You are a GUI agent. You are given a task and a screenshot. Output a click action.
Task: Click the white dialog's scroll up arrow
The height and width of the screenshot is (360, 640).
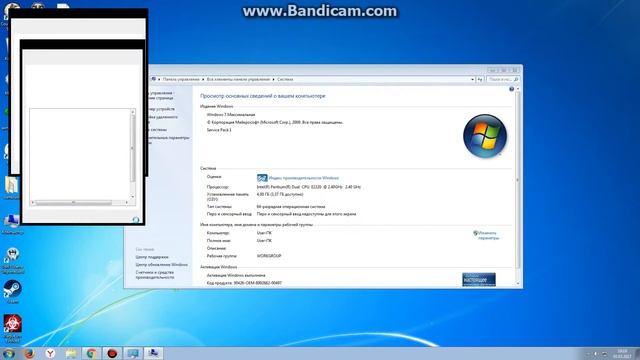coord(133,112)
